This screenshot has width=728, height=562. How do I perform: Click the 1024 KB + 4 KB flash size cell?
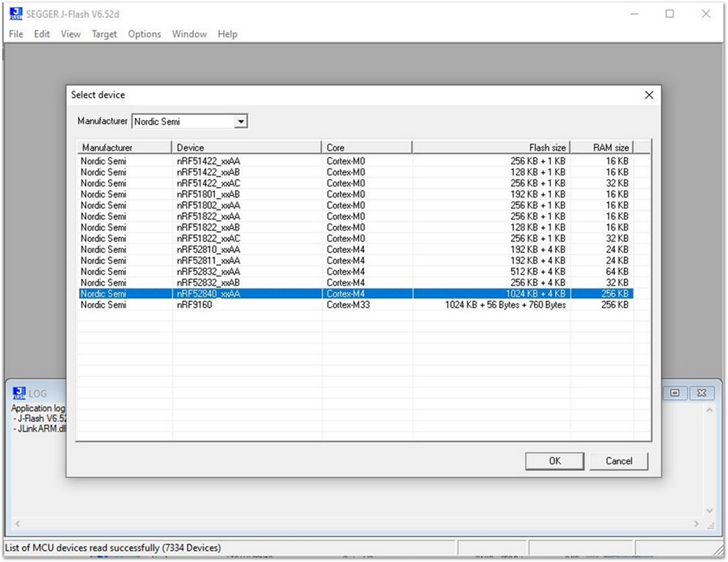click(535, 294)
